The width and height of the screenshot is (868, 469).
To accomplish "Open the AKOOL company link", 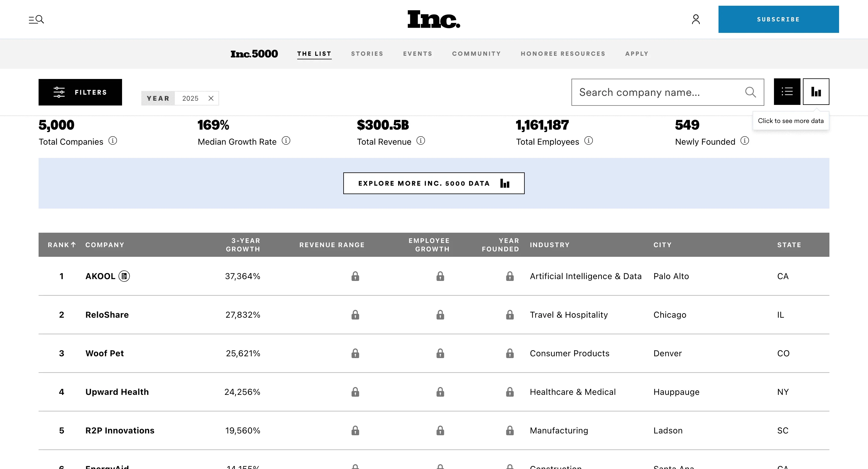I will coord(100,276).
